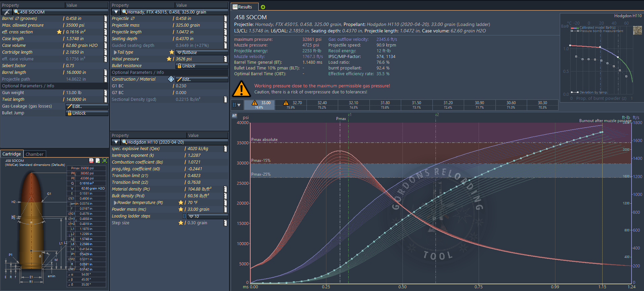This screenshot has width=644, height=291.
Task: Add a new results tab with green plus
Action: [263, 7]
